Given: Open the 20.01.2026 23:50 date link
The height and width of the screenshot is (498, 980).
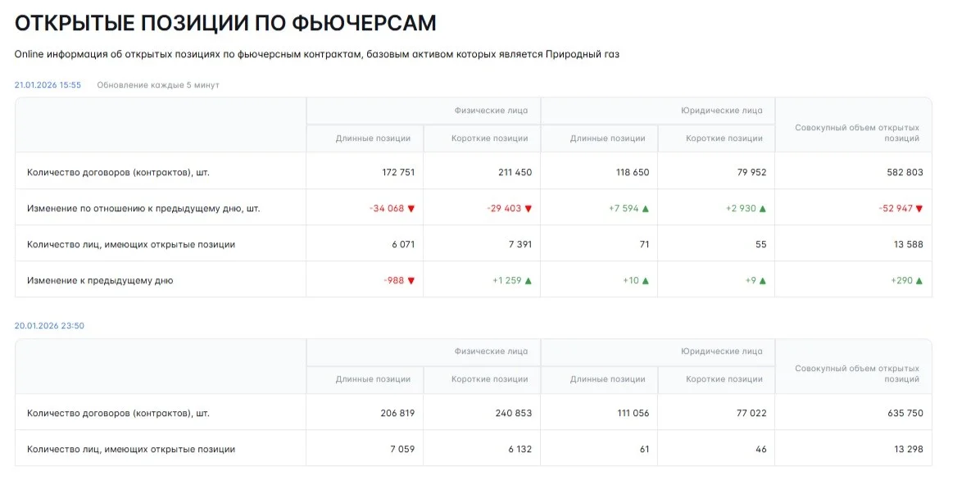Looking at the screenshot, I should click(x=49, y=325).
